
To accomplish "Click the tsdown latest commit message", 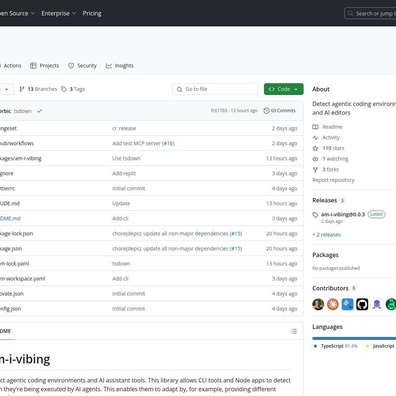I will pyautogui.click(x=23, y=111).
